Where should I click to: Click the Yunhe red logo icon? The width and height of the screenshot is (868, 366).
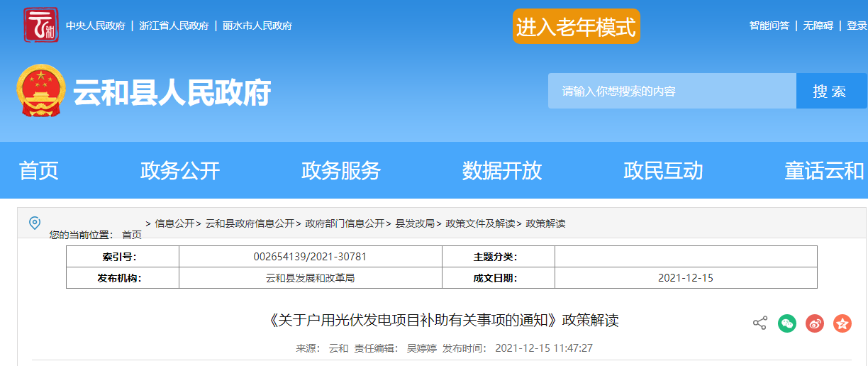40,26
